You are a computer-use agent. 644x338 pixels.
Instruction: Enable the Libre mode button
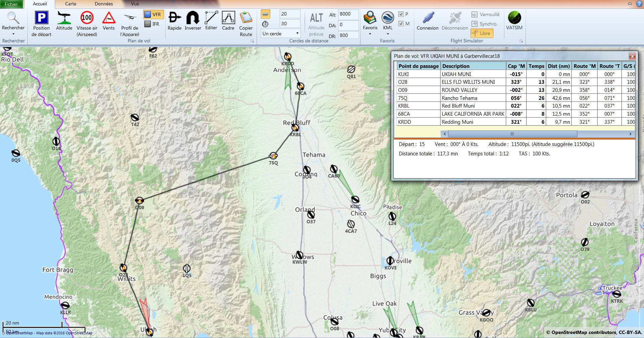click(482, 33)
